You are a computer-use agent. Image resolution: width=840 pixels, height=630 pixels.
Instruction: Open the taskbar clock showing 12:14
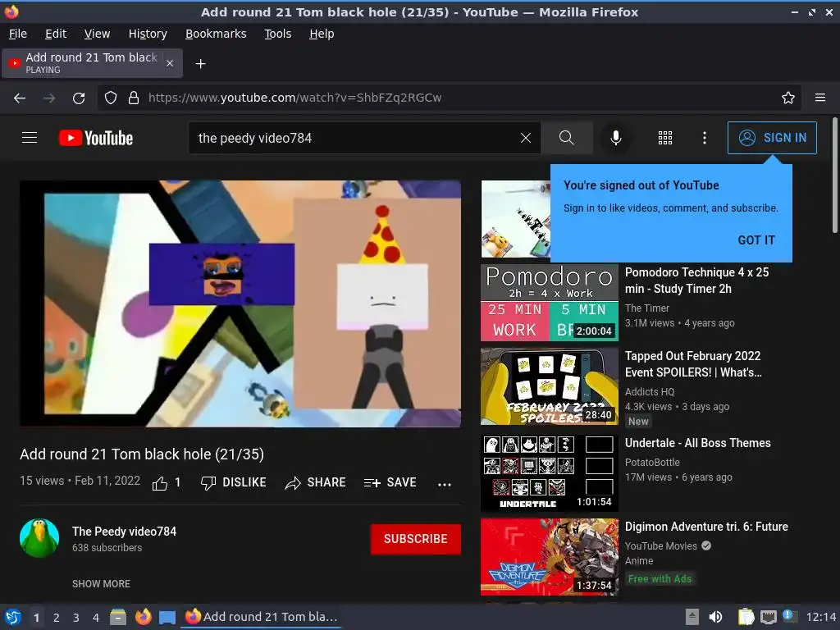point(820,617)
